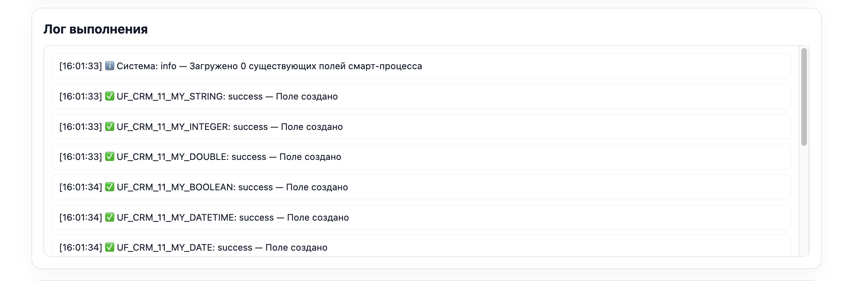Viewport: 868px width, 281px height.
Task: Click the blue info icon in the Система row
Action: point(110,66)
